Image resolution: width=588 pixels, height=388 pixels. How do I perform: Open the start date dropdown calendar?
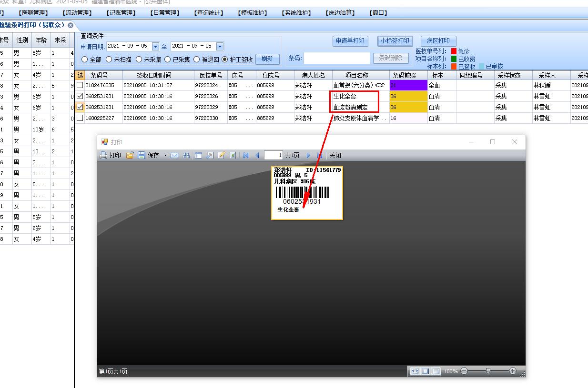155,46
